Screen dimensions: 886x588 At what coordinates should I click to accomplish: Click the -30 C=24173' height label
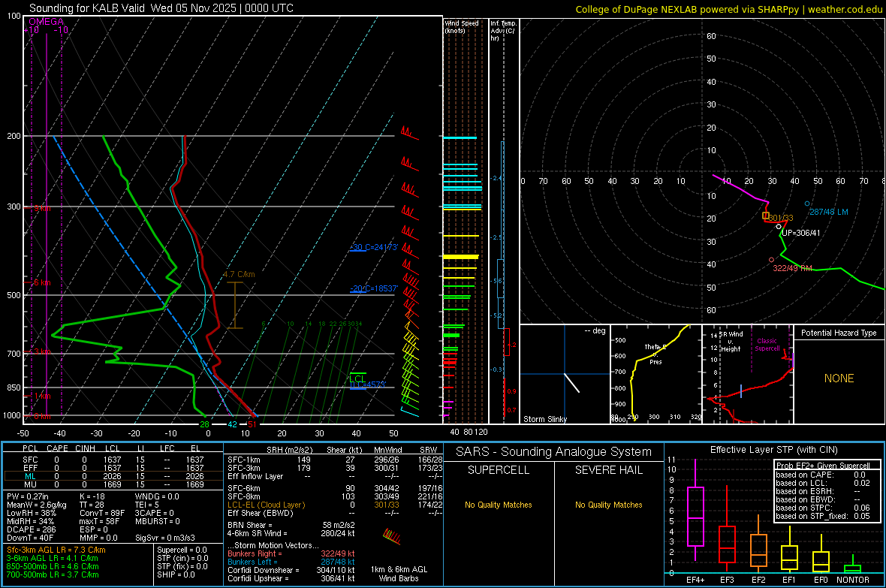click(x=373, y=247)
